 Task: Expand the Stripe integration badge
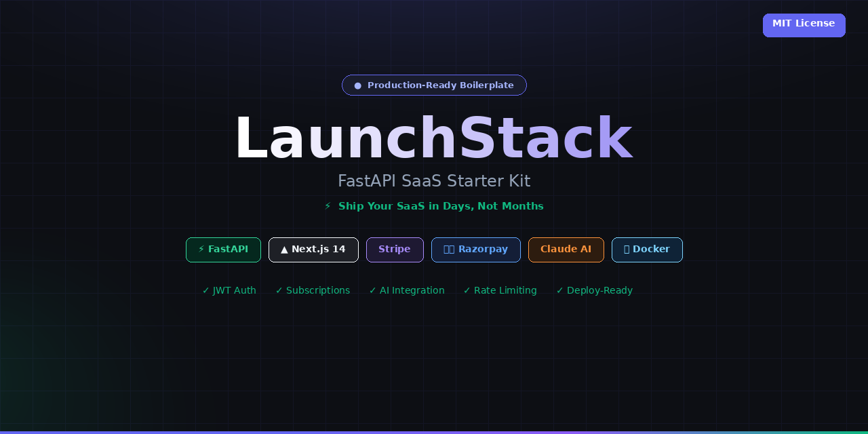click(395, 250)
